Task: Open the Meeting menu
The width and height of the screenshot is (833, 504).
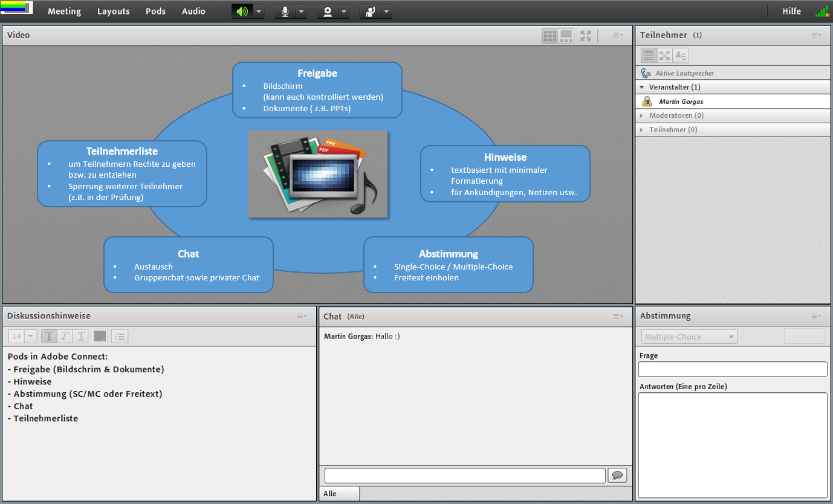Action: pos(64,11)
